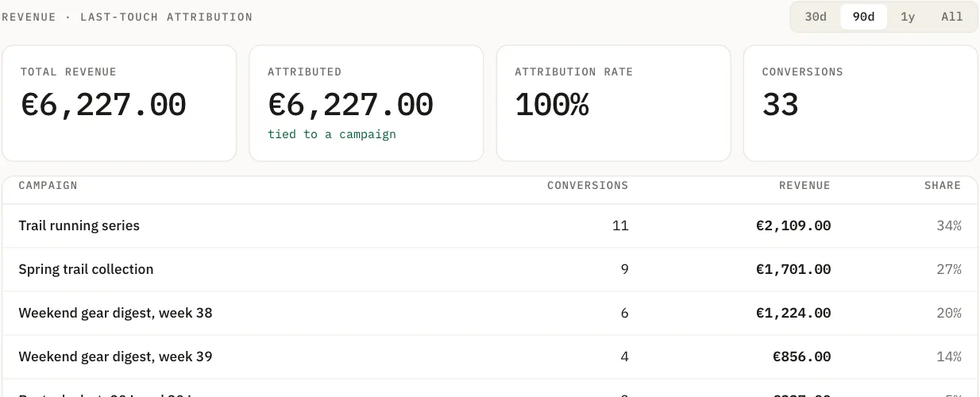Click revenue €2,109.00 cell
980x397 pixels.
(x=793, y=225)
